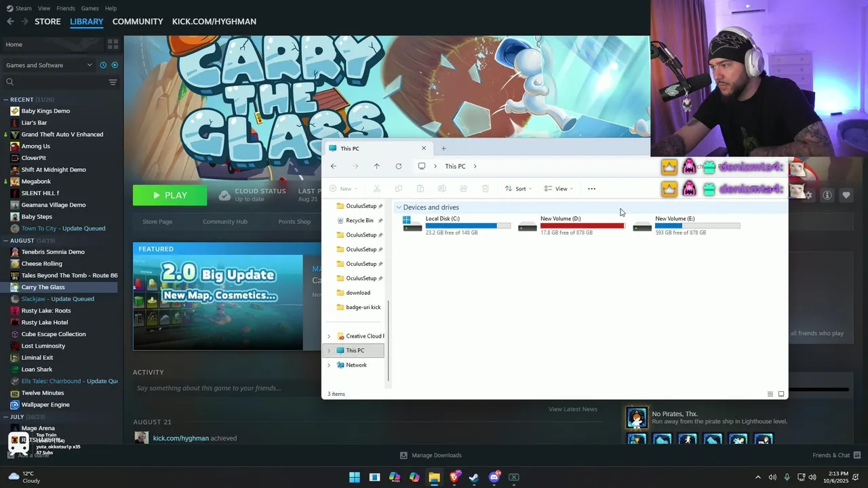The image size is (868, 488).
Task: Click the CloverPit game icon
Action: tap(15, 158)
